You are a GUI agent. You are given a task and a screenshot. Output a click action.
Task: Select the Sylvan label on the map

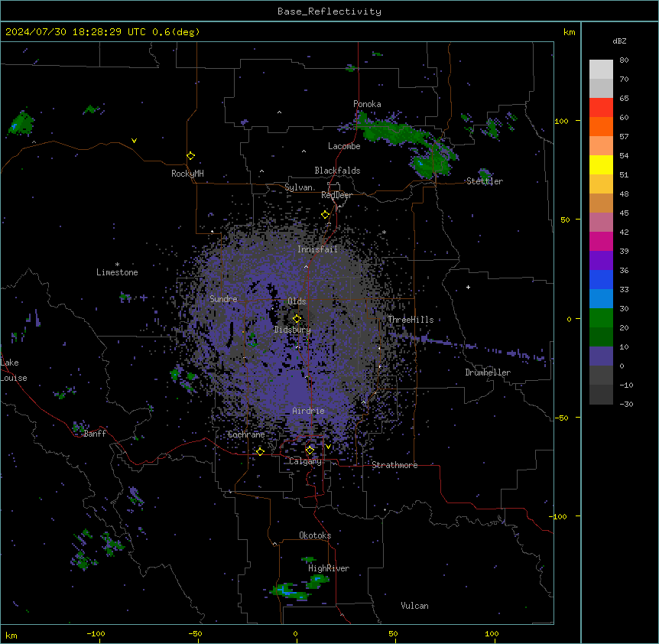[x=298, y=187]
